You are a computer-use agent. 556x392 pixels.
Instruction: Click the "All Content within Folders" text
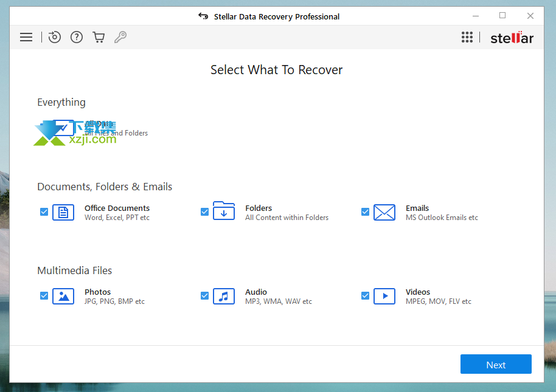pos(287,218)
